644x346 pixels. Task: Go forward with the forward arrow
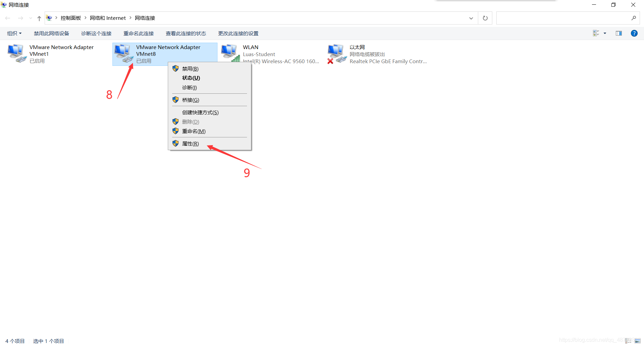20,18
